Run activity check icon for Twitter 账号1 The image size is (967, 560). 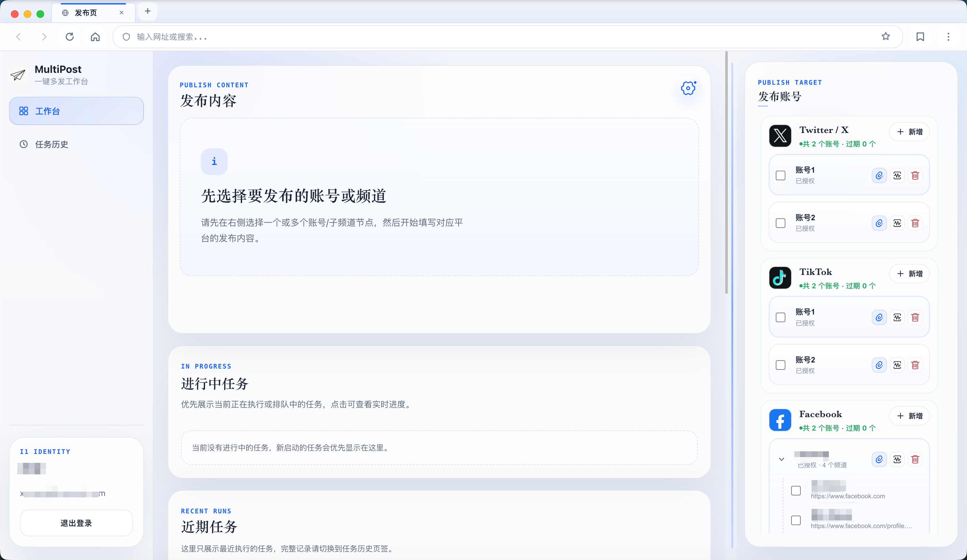click(897, 176)
